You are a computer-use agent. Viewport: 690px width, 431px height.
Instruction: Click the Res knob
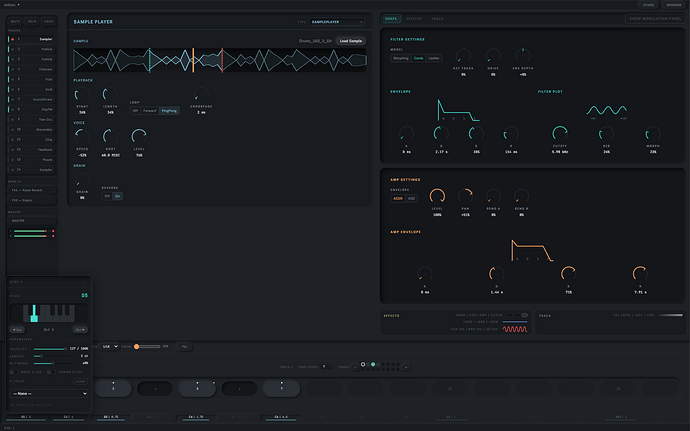point(606,133)
